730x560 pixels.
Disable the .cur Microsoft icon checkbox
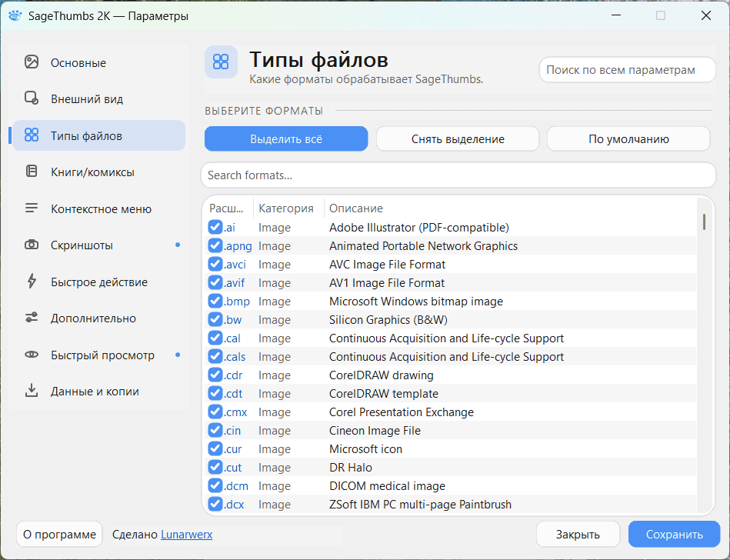215,448
